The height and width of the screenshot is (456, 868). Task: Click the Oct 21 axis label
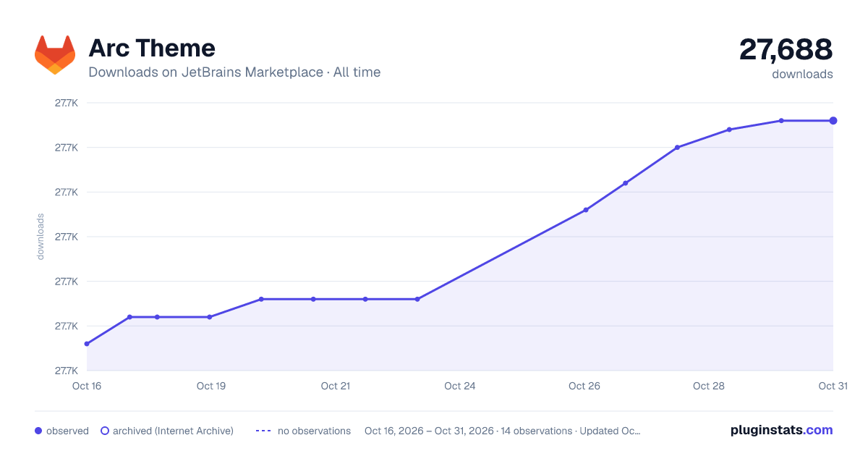pyautogui.click(x=336, y=386)
